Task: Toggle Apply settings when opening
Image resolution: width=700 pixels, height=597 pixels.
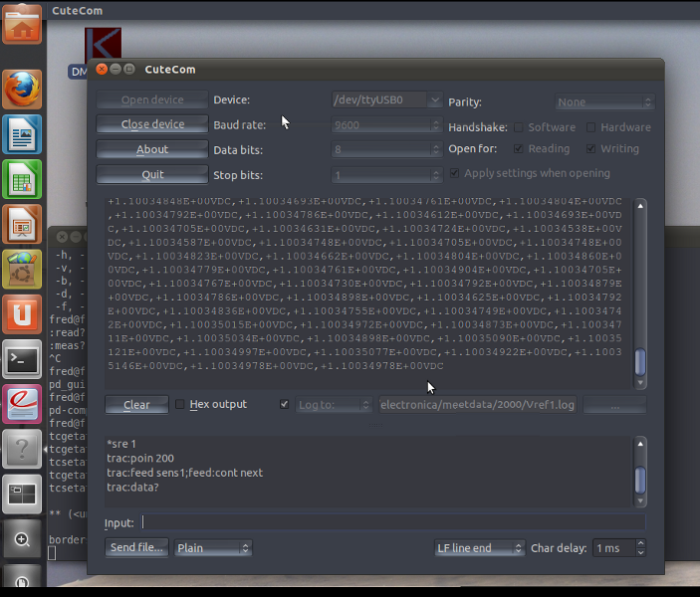Action: (x=454, y=173)
